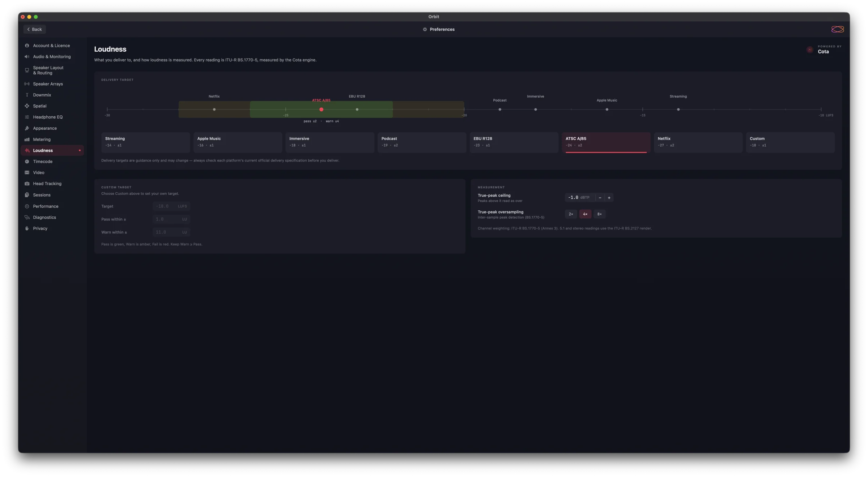Click the Streaming marker dot on loudness scale
The height and width of the screenshot is (477, 868).
click(x=678, y=109)
